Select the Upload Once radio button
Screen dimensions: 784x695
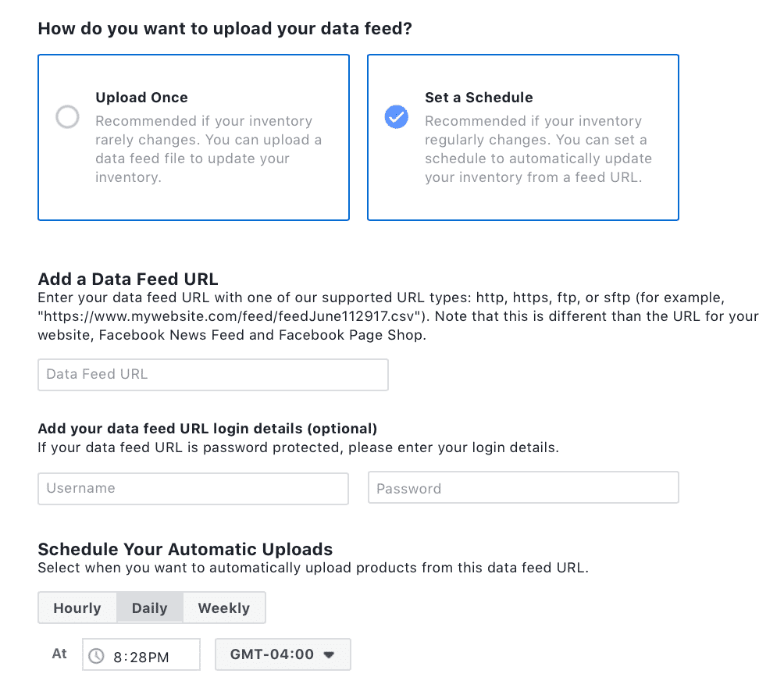[x=67, y=117]
